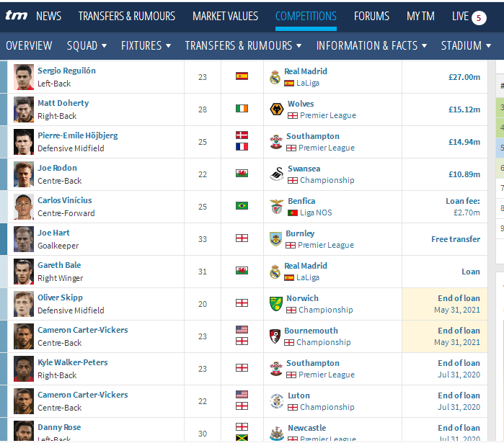The width and height of the screenshot is (504, 443).
Task: Open top TRANSFERS & RUMOURS navigation item
Action: (x=127, y=16)
